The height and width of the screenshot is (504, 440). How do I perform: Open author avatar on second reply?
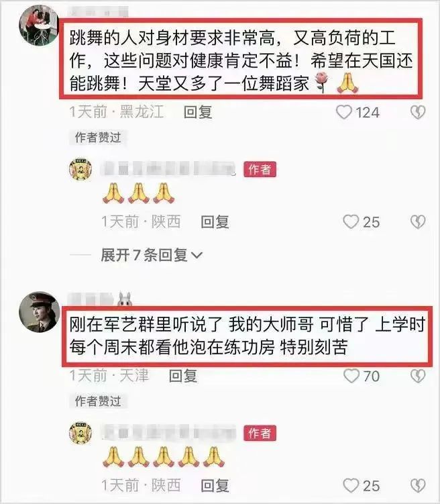(x=80, y=433)
